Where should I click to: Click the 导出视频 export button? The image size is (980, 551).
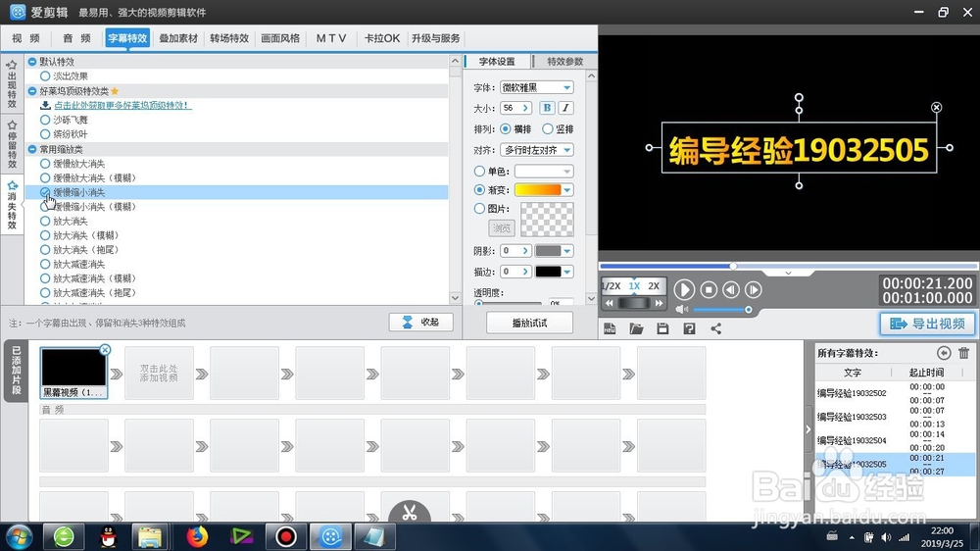[x=927, y=324]
